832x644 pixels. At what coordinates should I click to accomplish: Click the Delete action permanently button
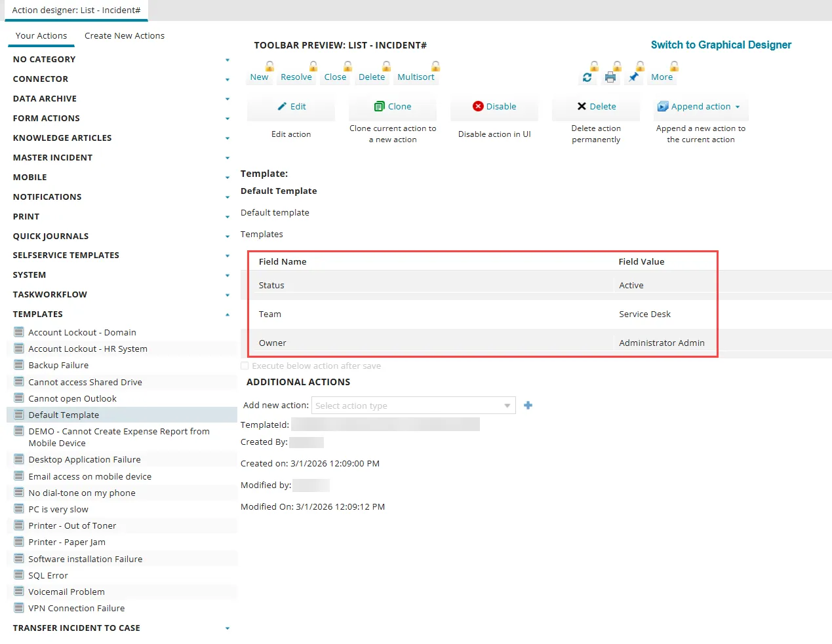pyautogui.click(x=596, y=107)
